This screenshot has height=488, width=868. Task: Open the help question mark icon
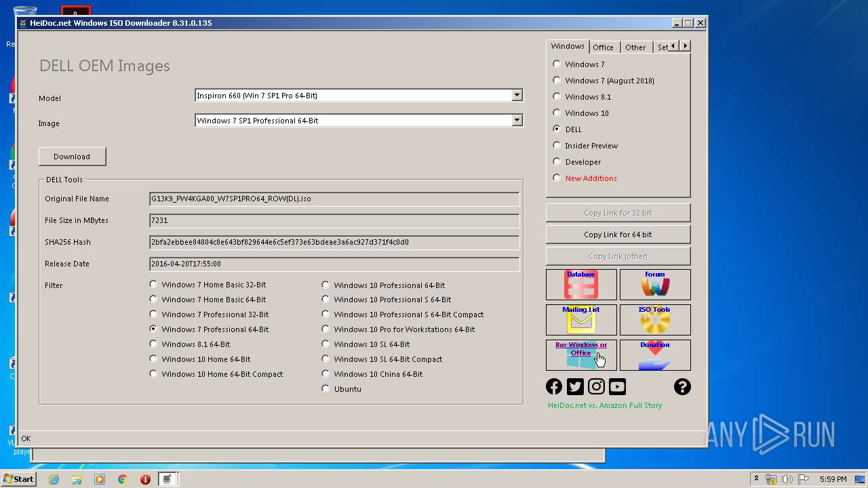point(682,386)
